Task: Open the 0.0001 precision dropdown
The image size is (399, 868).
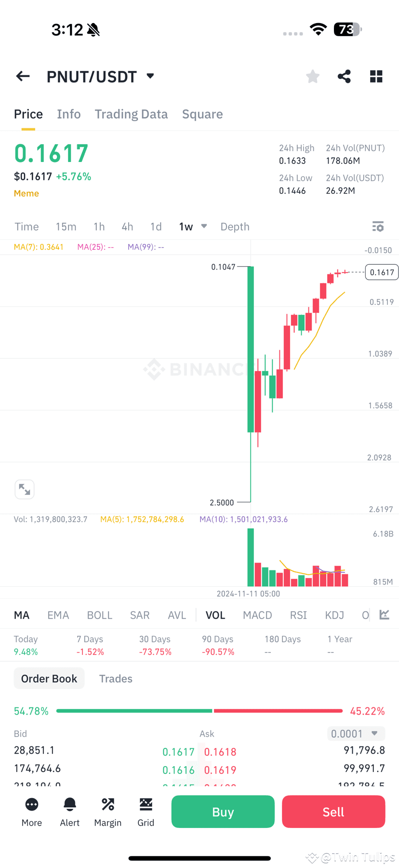Action: pyautogui.click(x=356, y=733)
